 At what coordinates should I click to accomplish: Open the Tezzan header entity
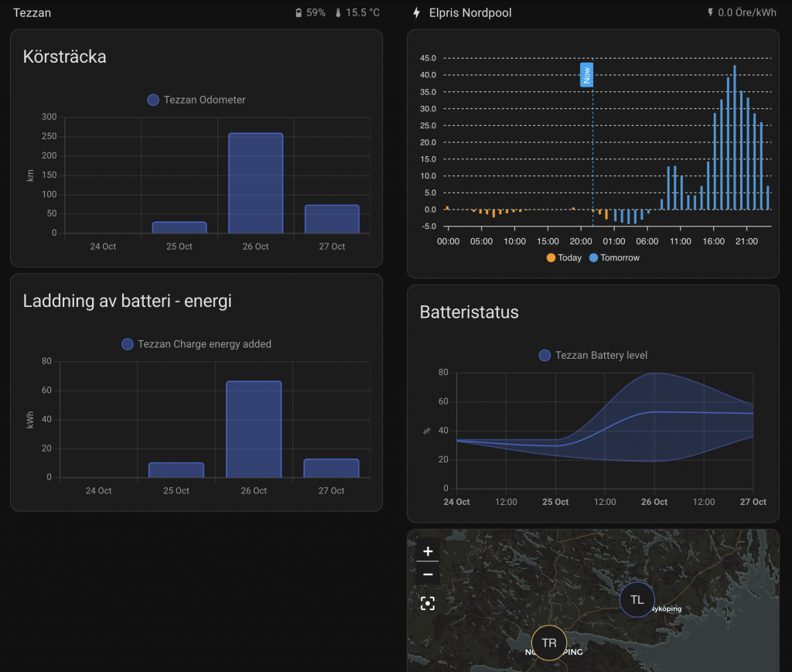point(32,13)
